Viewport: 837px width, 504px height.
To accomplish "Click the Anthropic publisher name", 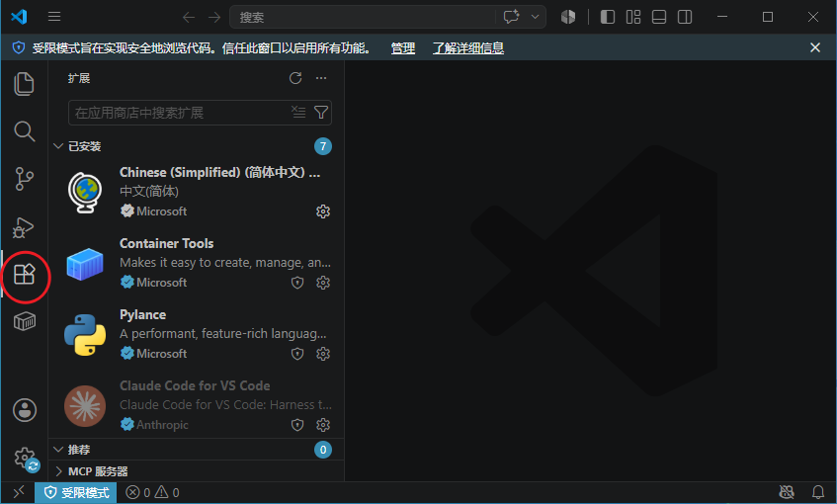I will 162,425.
